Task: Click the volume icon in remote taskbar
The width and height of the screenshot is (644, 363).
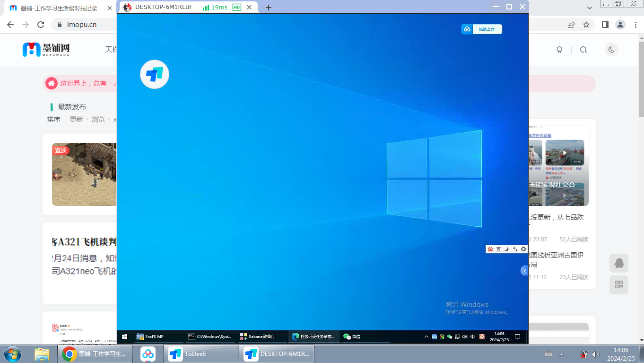Action: [x=465, y=336]
